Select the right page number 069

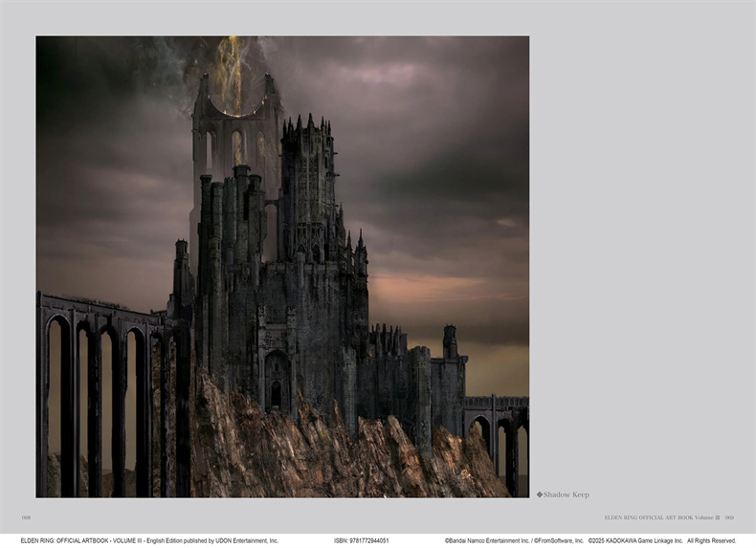pos(729,517)
